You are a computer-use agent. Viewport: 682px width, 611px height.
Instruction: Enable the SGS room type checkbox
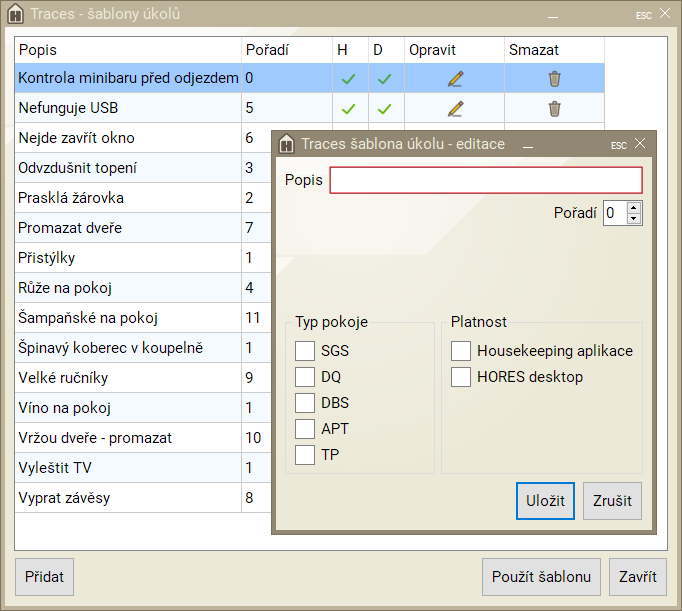point(305,351)
